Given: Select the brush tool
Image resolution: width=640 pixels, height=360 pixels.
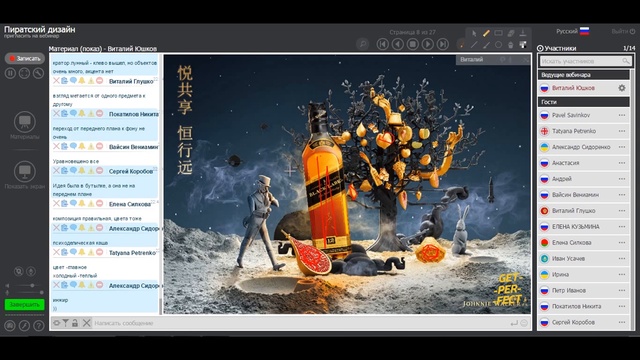Looking at the screenshot, I should point(486,45).
